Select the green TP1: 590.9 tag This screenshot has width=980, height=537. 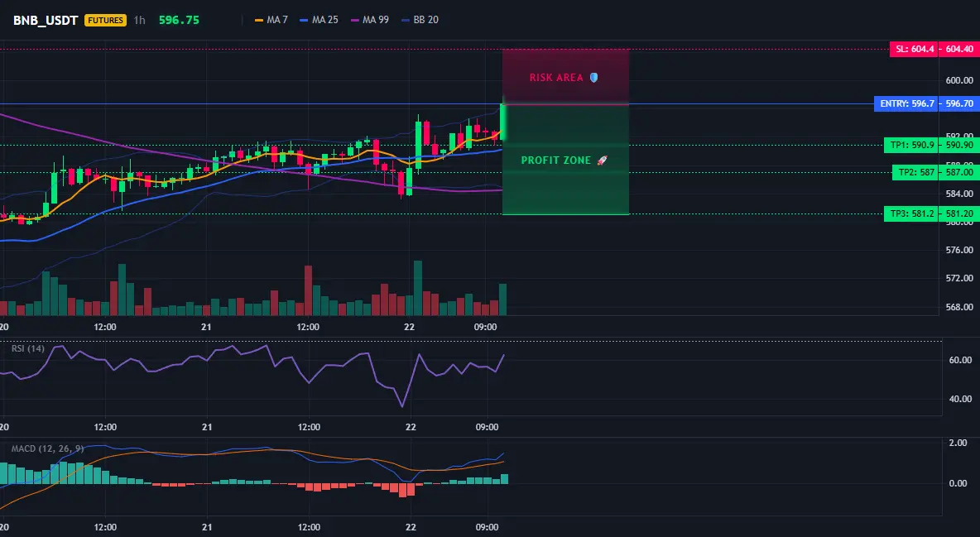coord(911,145)
